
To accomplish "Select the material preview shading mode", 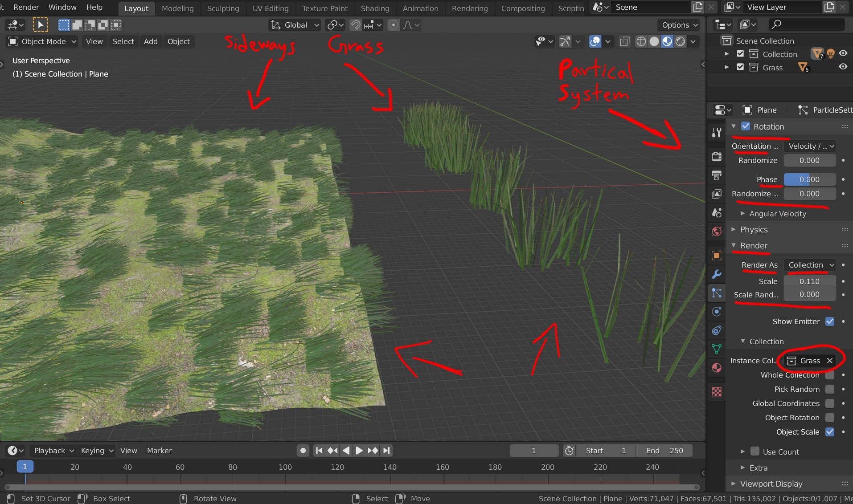I will 667,41.
